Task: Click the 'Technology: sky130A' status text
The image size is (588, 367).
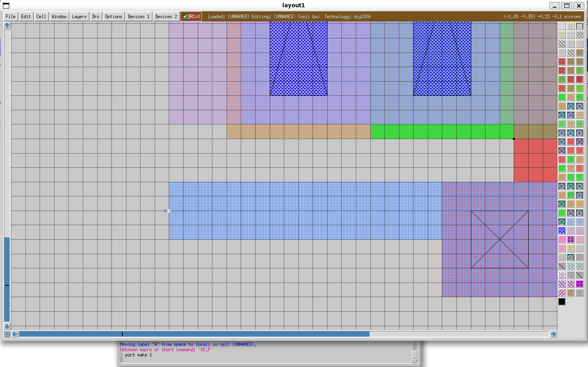Action: pyautogui.click(x=347, y=17)
